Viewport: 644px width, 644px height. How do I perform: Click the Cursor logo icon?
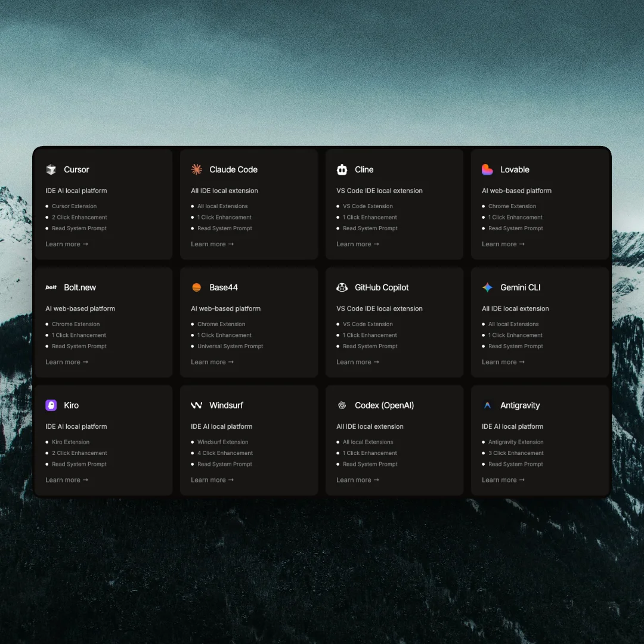(x=51, y=169)
